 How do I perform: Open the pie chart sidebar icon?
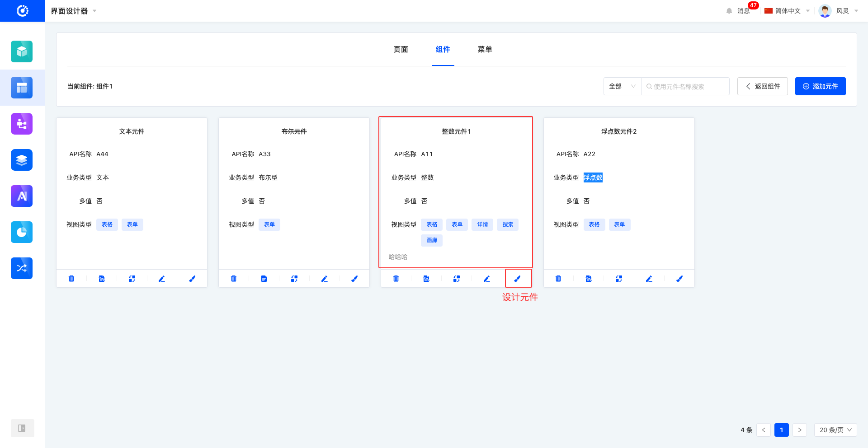(x=22, y=232)
